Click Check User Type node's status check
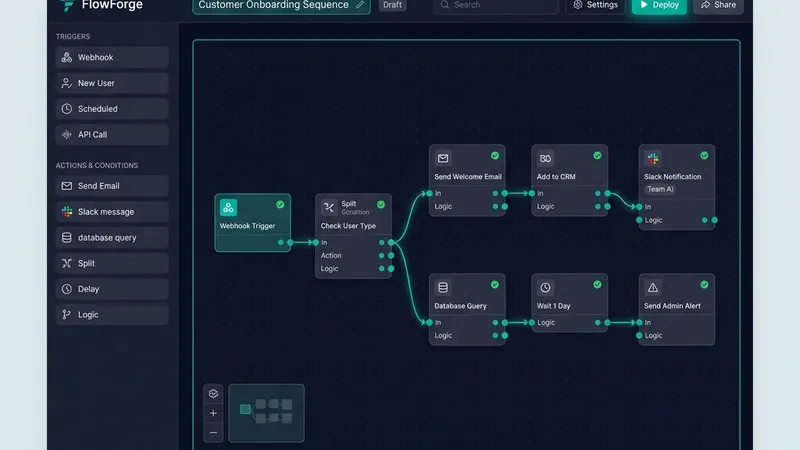 coord(381,205)
